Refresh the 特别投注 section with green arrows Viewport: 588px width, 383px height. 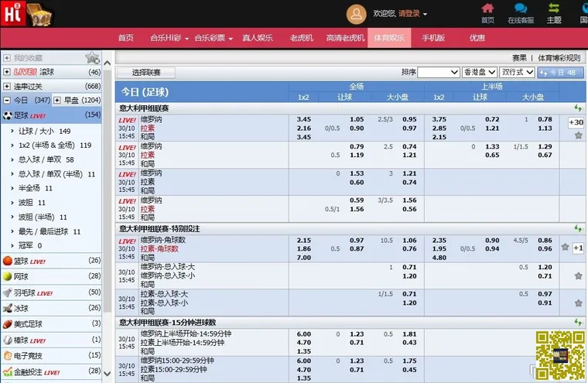click(578, 228)
